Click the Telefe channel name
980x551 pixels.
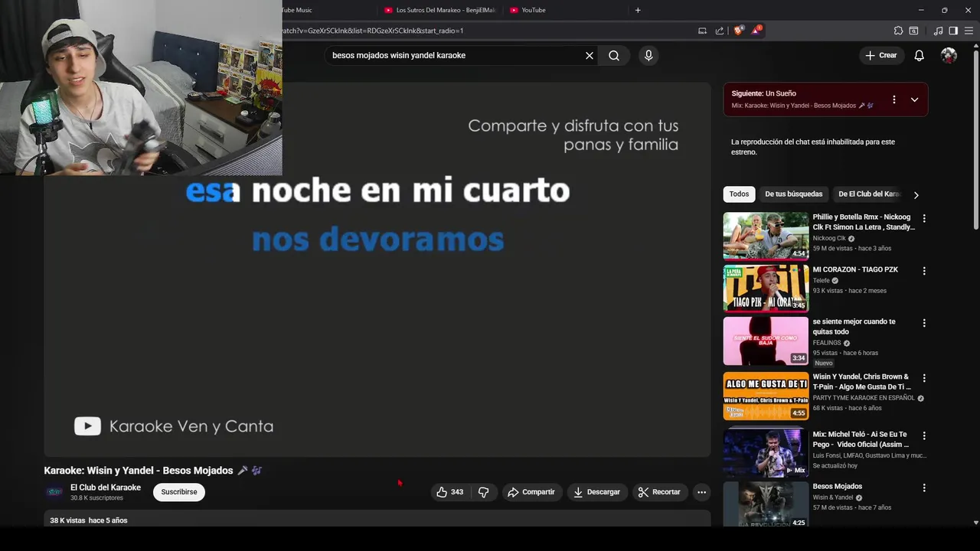(822, 281)
